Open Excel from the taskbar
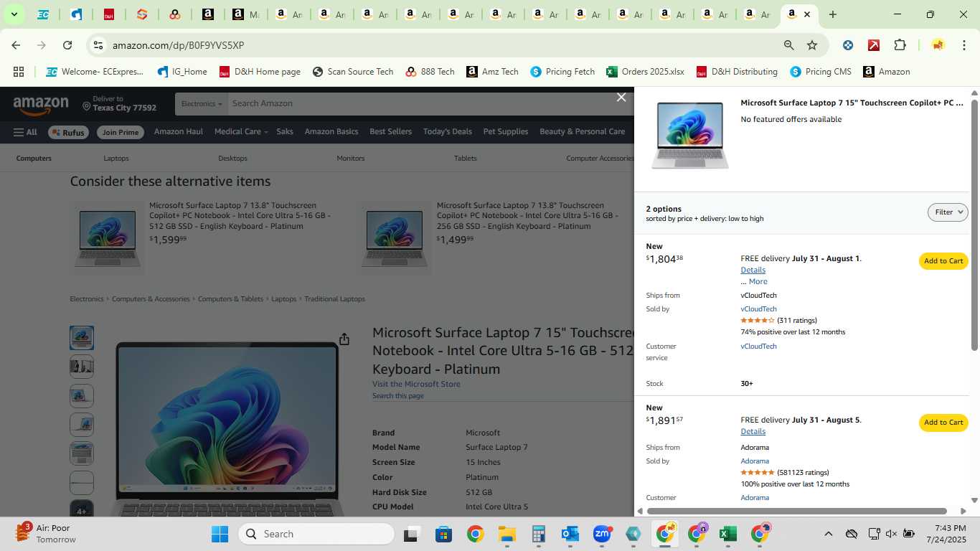Image resolution: width=980 pixels, height=551 pixels. pos(727,534)
